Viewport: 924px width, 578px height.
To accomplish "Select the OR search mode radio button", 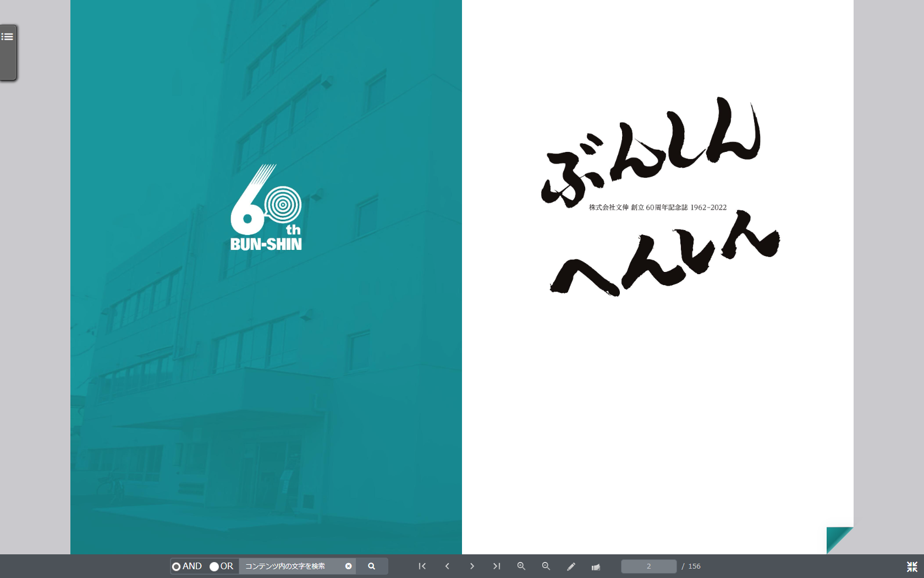I will (214, 566).
